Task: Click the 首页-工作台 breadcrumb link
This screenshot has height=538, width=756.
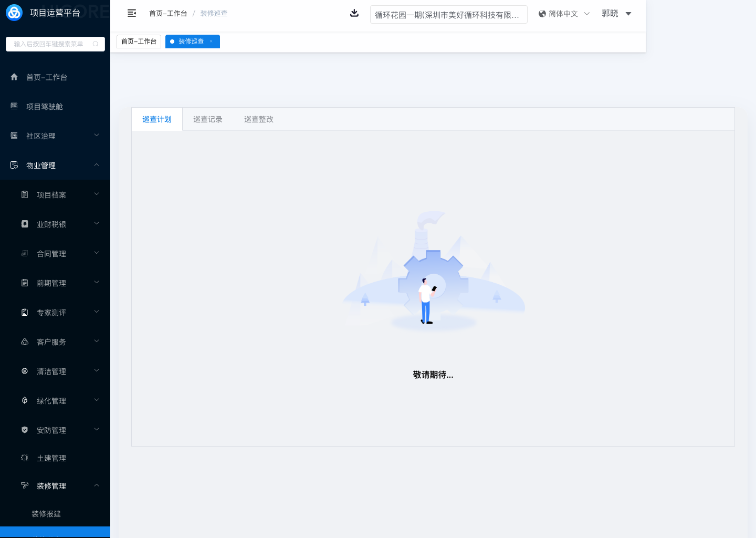Action: [168, 14]
